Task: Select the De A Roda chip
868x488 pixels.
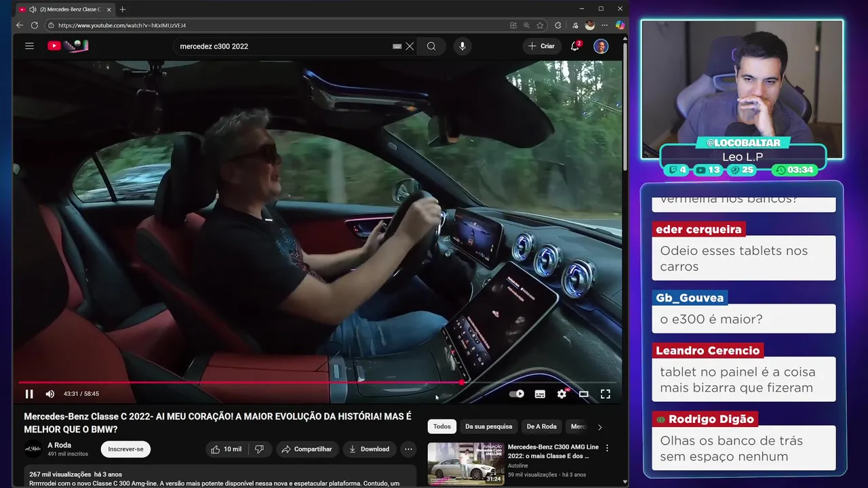Action: [x=541, y=426]
